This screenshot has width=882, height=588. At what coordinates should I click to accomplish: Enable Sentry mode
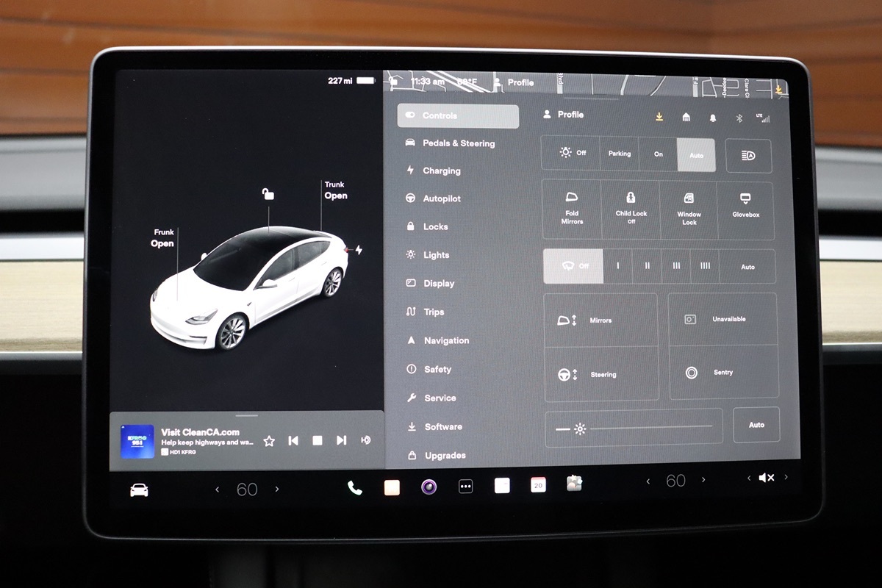(723, 373)
